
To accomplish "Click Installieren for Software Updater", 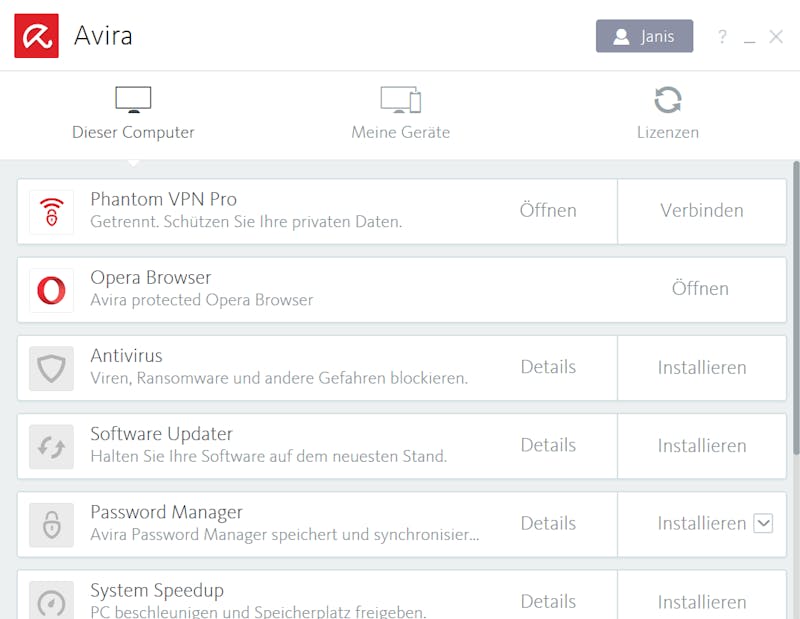I will pyautogui.click(x=702, y=446).
